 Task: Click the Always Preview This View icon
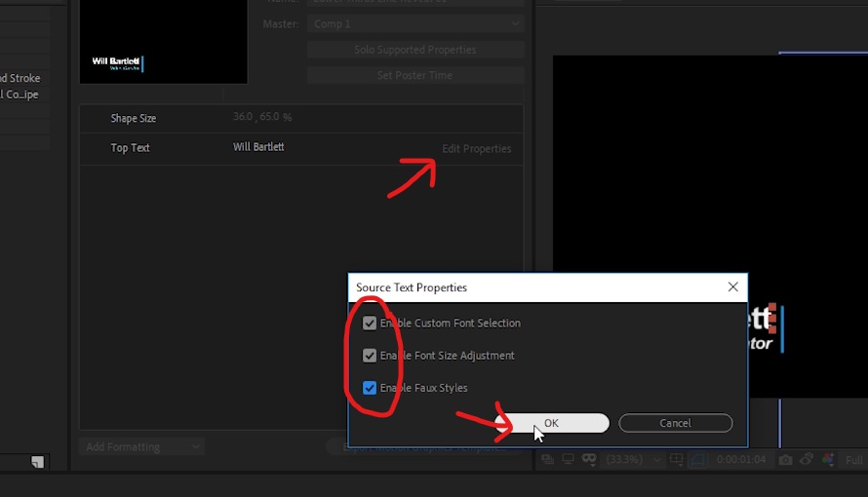coord(547,459)
